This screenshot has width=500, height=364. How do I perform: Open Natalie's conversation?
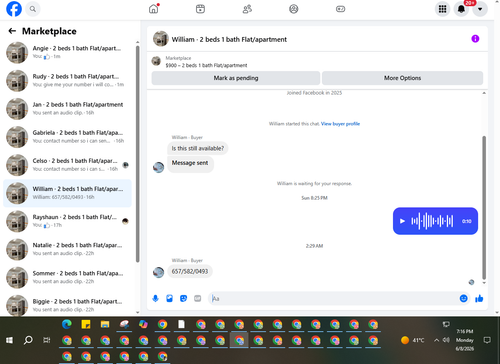point(68,249)
